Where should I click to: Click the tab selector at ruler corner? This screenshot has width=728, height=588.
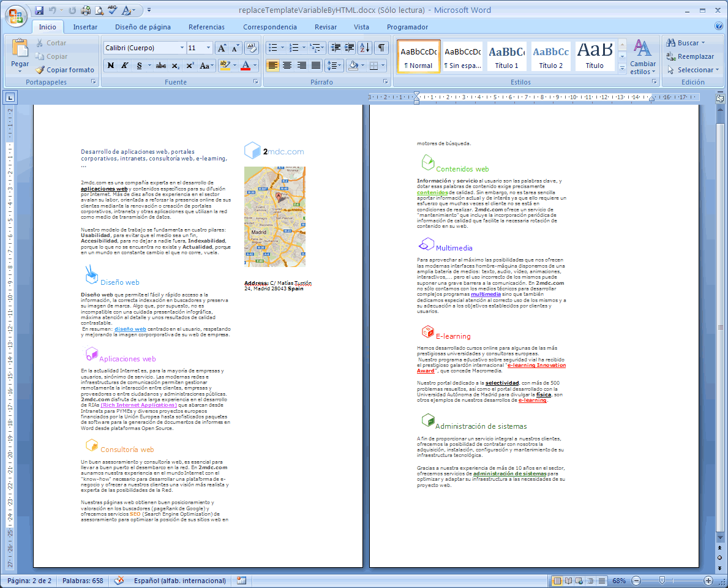(10, 97)
